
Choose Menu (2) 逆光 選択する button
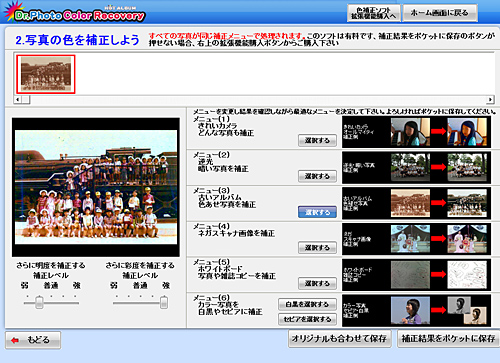click(317, 176)
